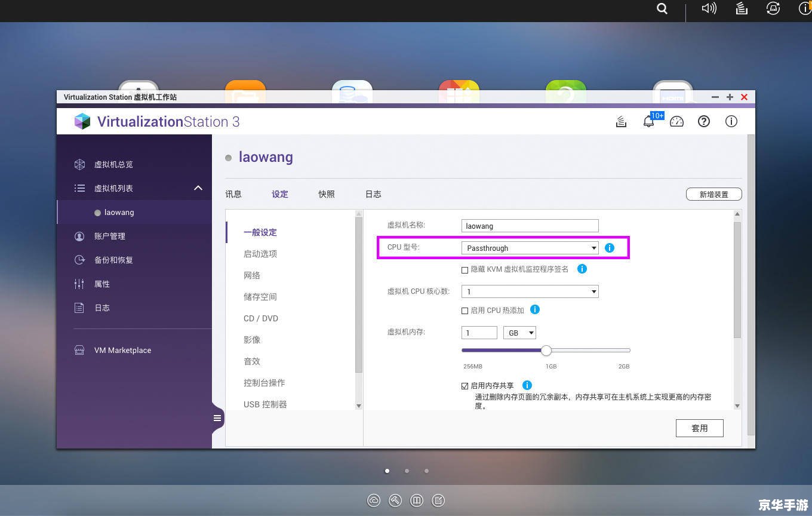Toggle 隐藏 KVM 虚拟机监控程序签名 checkbox

coord(465,269)
